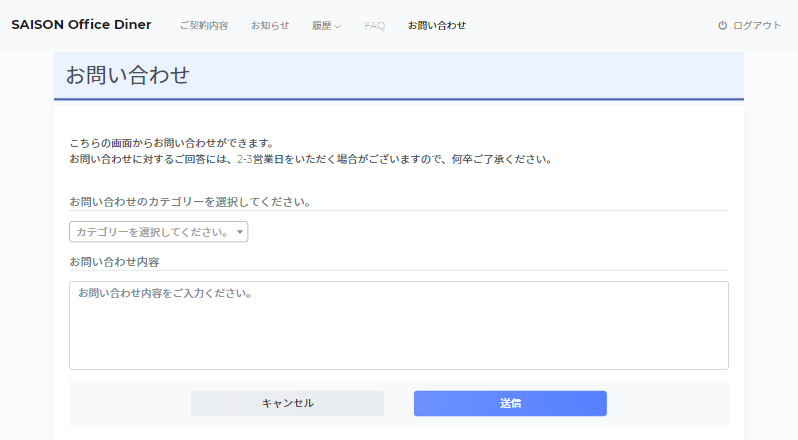Click the SAISON Office Diner logo

(x=81, y=24)
